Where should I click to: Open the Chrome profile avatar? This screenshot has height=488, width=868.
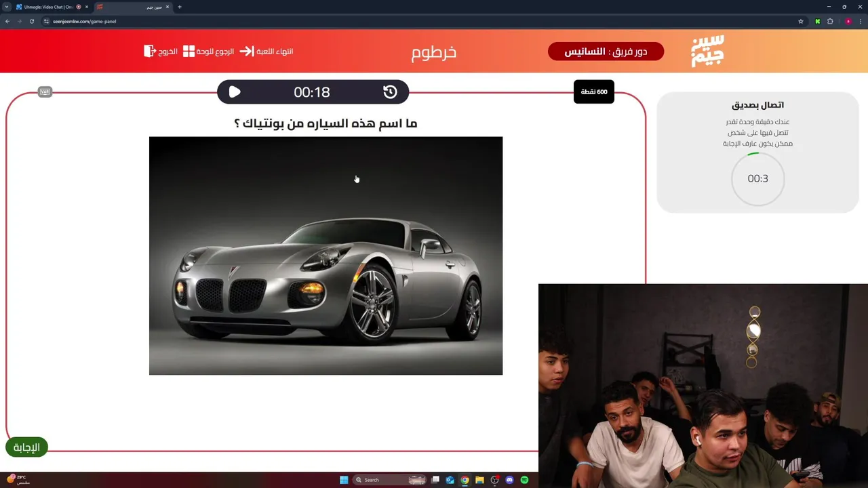[x=848, y=21]
